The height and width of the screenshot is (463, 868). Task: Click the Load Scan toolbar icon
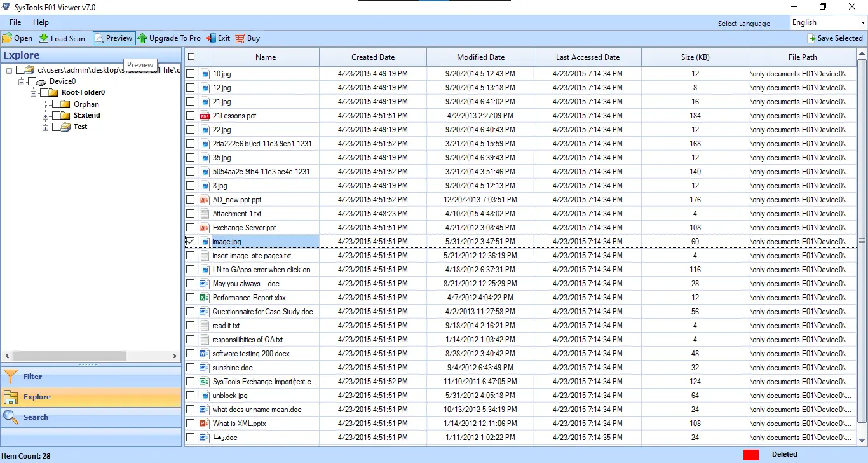click(x=44, y=38)
